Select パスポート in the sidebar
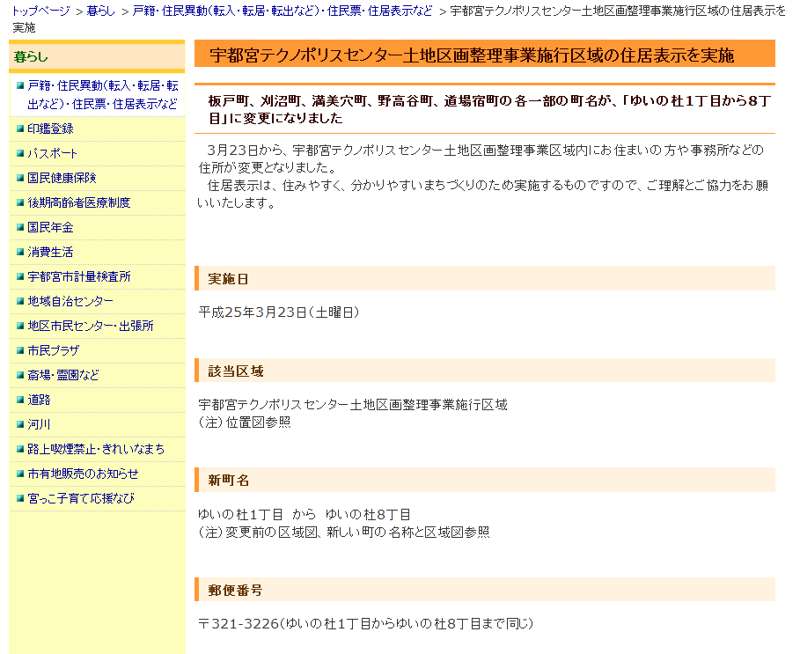Viewport: 800px width, 654px height. 53,153
